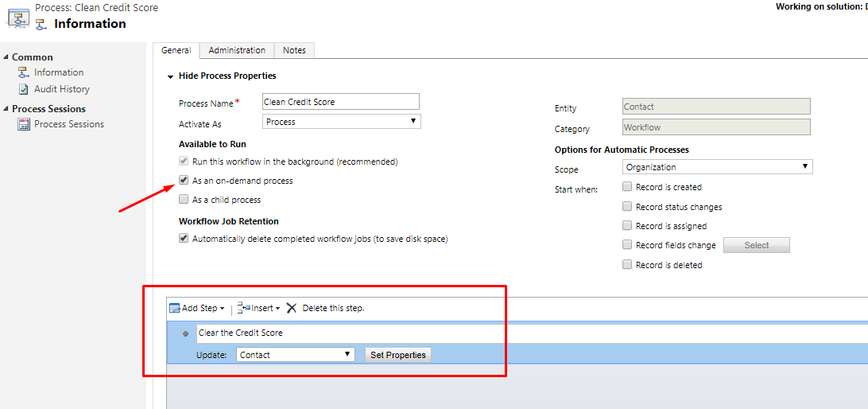Click the Select button for record fields
868x409 pixels.
click(756, 245)
